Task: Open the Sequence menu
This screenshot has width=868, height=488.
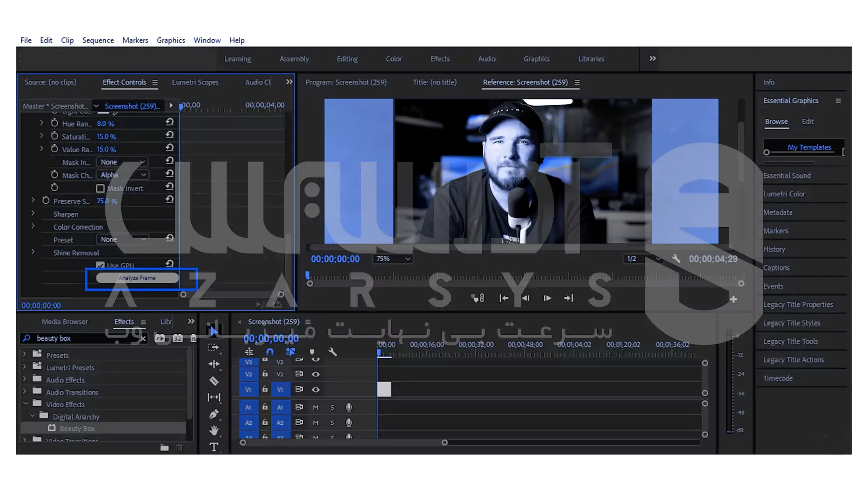Action: click(98, 40)
